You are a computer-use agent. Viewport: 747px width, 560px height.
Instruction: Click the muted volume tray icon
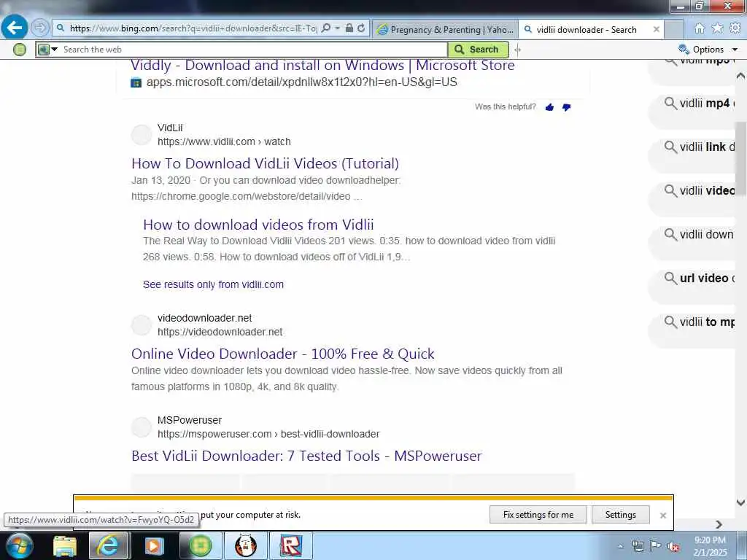(x=673, y=546)
